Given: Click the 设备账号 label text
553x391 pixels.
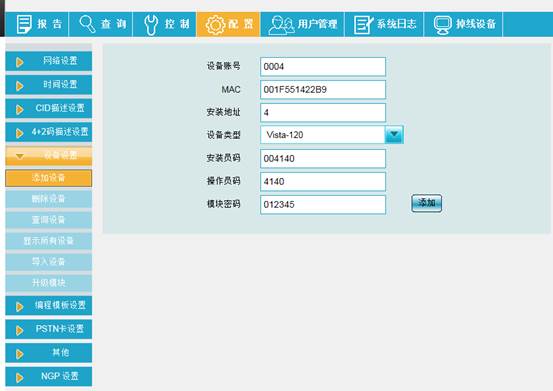Looking at the screenshot, I should [223, 66].
